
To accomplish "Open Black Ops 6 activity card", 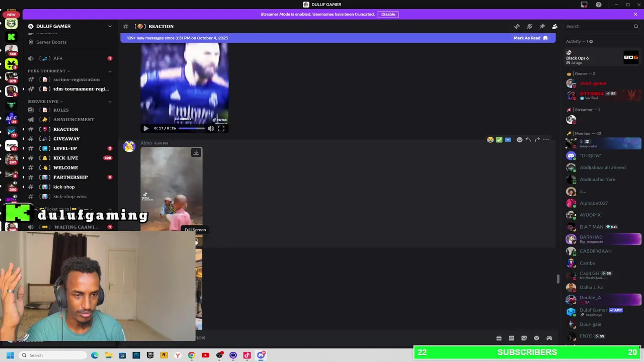I will (x=603, y=58).
